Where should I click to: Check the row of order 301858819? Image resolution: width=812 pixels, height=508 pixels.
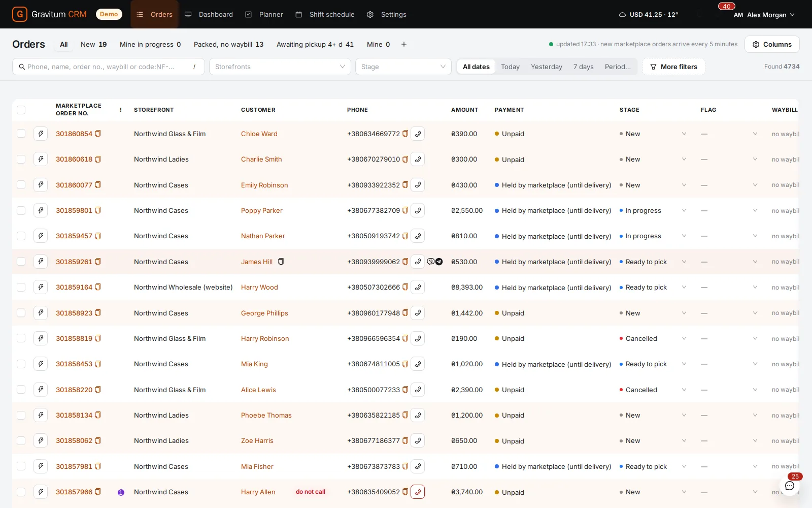21,338
